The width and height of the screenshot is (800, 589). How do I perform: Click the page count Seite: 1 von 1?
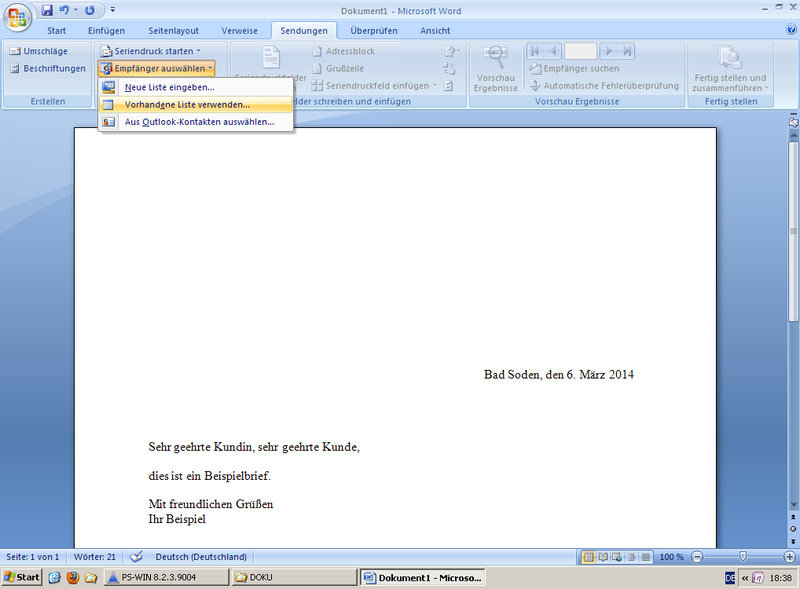[x=33, y=557]
